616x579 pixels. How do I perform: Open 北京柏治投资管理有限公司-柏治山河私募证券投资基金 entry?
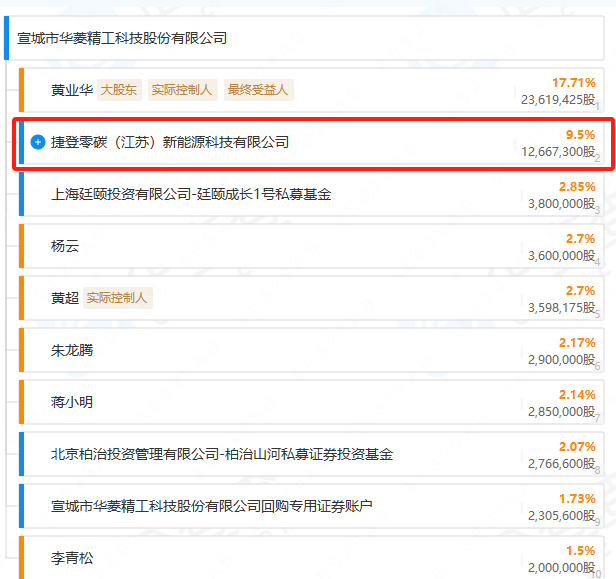[x=222, y=454]
